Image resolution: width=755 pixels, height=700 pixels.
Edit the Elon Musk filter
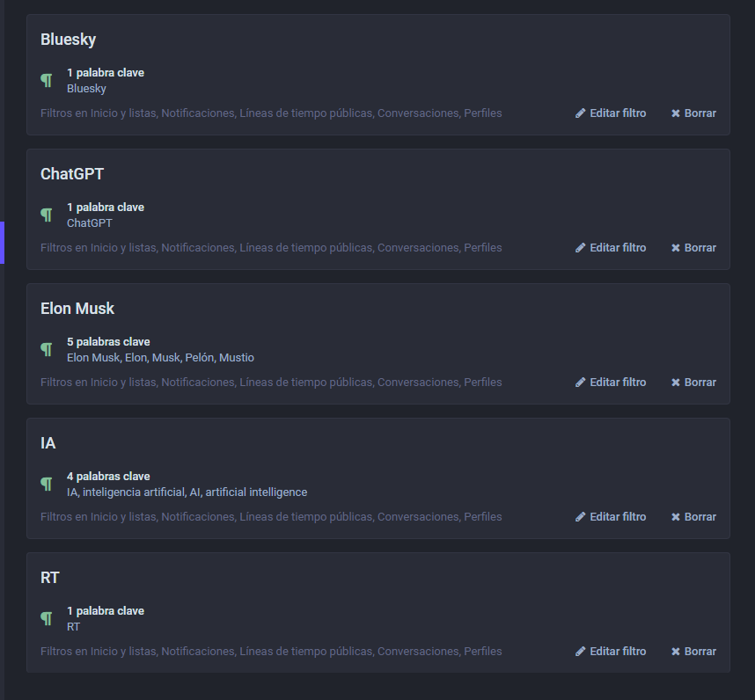pos(611,382)
